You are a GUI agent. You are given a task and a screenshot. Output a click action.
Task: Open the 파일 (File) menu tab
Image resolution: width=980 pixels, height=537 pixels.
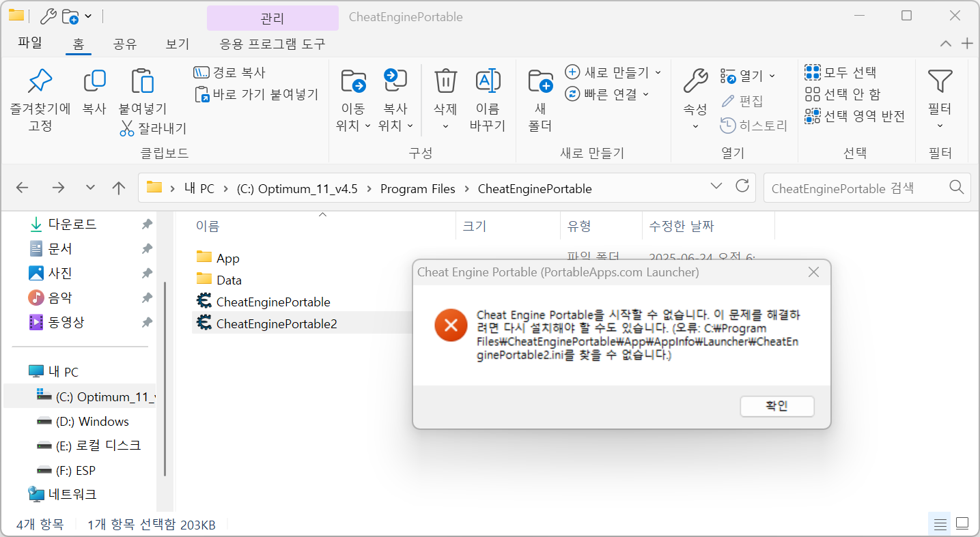(30, 43)
